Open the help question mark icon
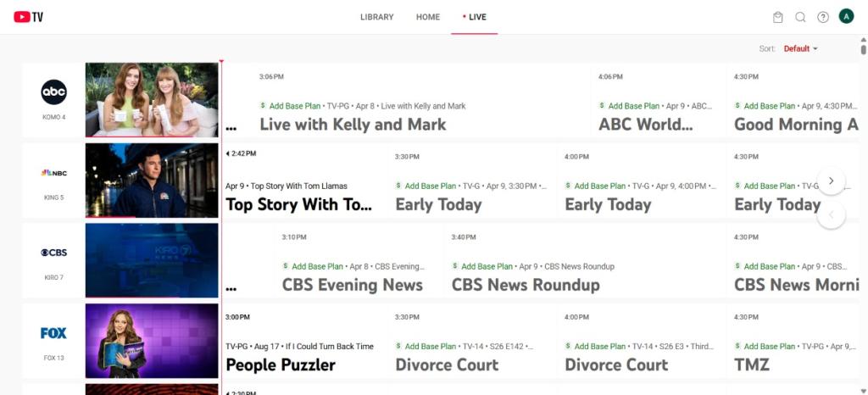 (x=823, y=17)
